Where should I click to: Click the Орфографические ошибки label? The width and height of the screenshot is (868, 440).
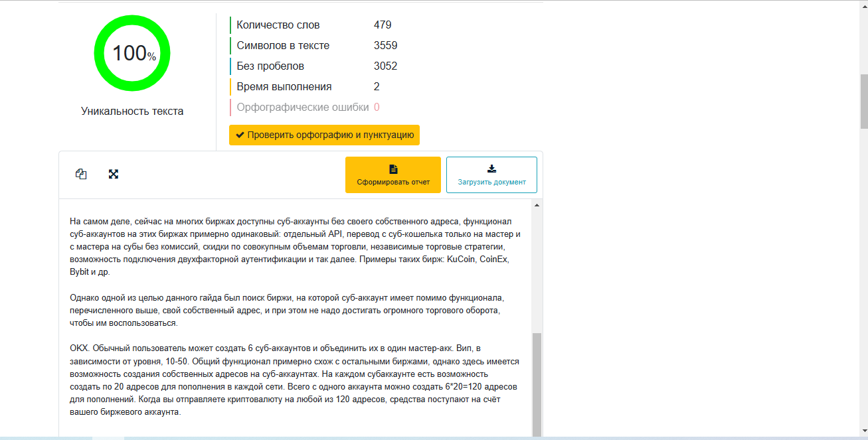click(302, 108)
